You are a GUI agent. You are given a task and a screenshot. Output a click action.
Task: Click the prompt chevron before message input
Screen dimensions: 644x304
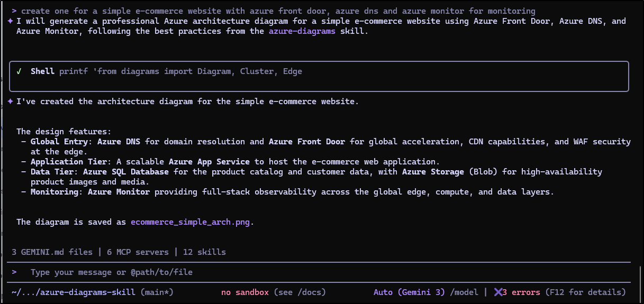pyautogui.click(x=14, y=272)
